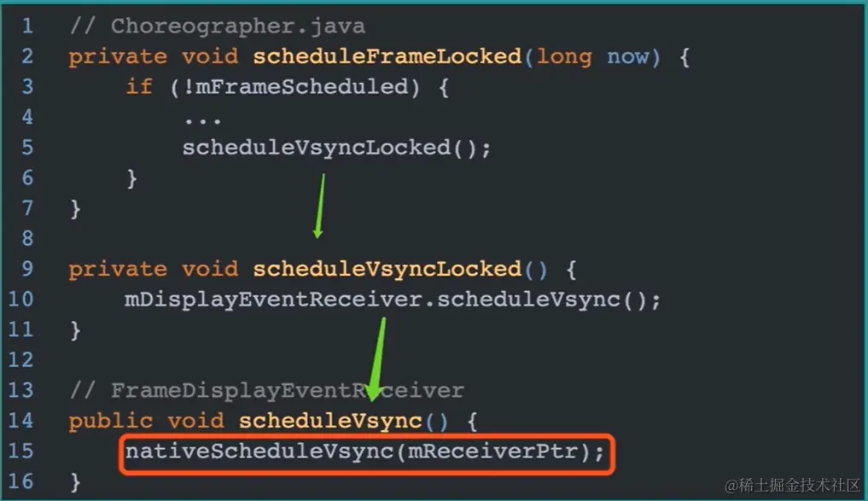Click scheduleVsync method name on line 14
The height and width of the screenshot is (501, 868).
coord(330,421)
